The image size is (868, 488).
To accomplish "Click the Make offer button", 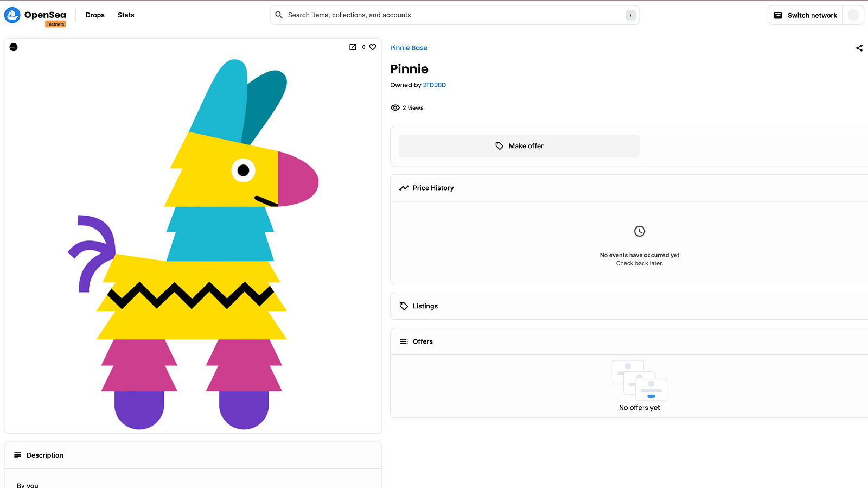I will (519, 146).
